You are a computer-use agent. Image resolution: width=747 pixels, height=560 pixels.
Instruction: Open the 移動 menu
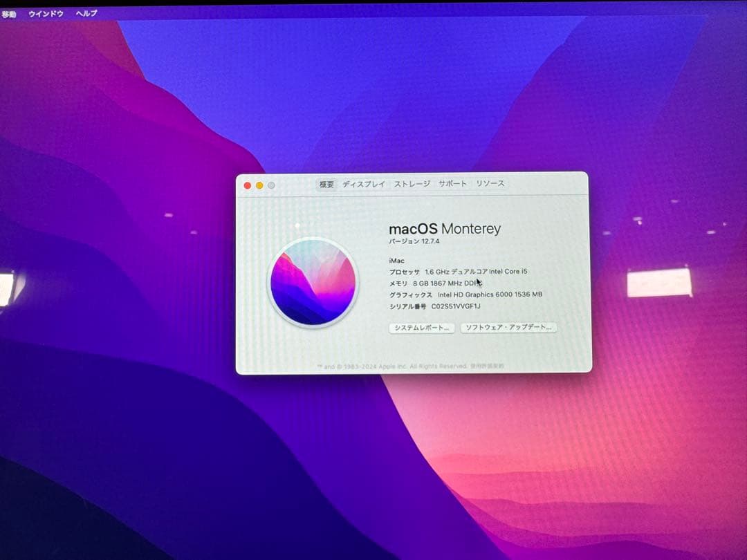(x=11, y=12)
